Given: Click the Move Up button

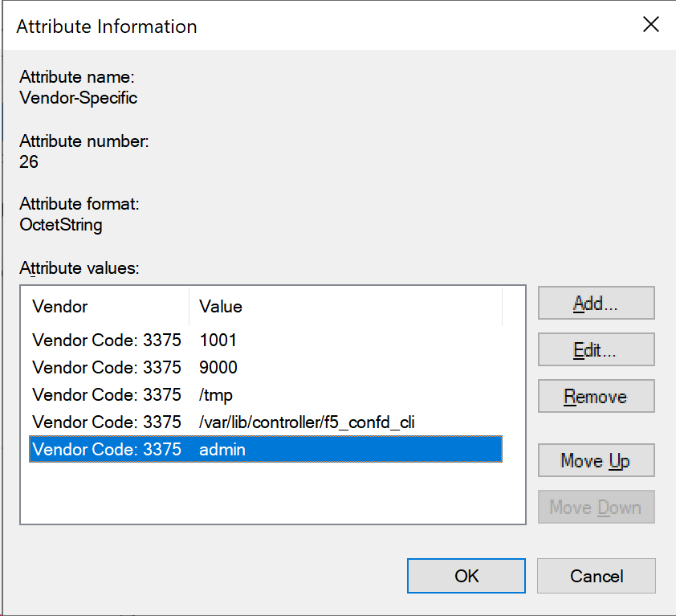Looking at the screenshot, I should point(596,460).
